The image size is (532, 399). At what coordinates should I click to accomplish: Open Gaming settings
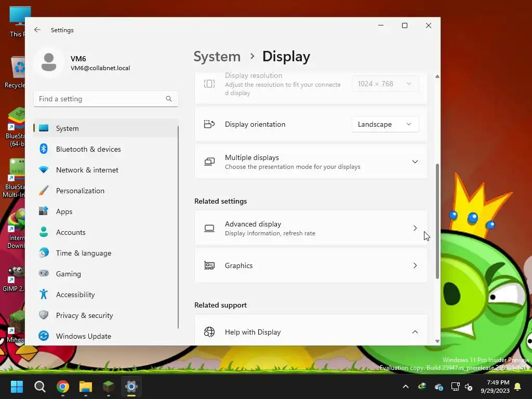[x=105, y=274]
